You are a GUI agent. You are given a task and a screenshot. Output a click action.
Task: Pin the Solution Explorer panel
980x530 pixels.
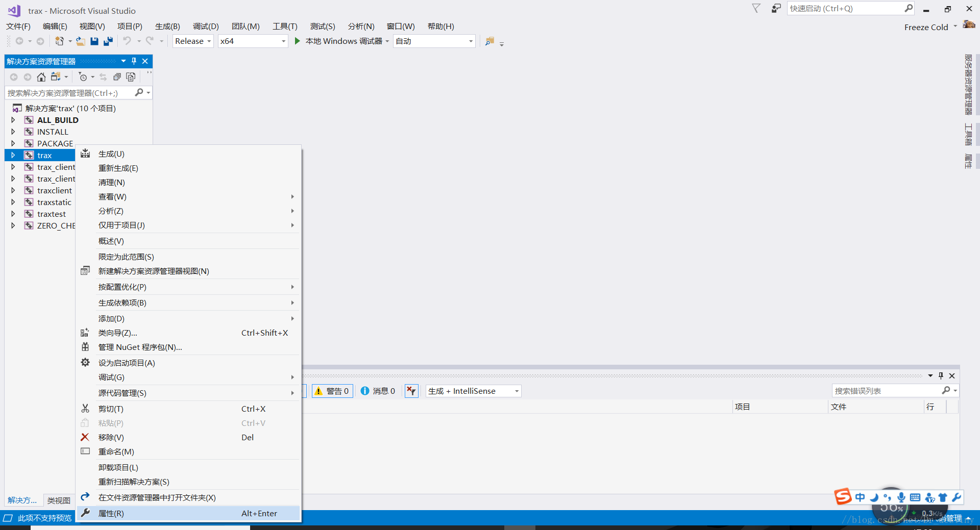(x=134, y=61)
